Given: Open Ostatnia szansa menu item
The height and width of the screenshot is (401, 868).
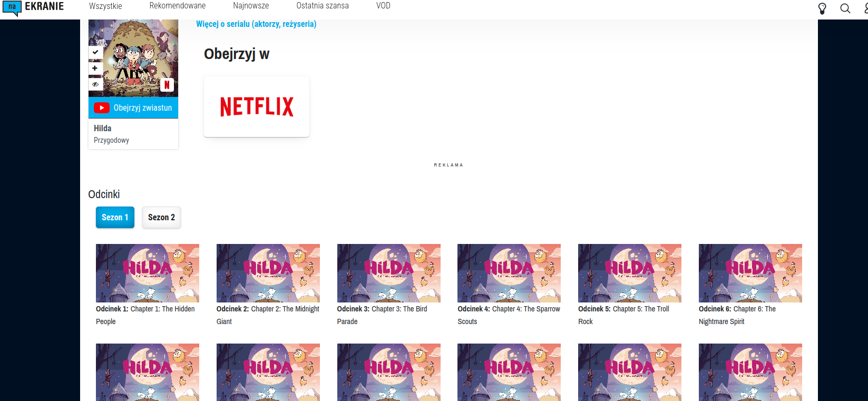Looking at the screenshot, I should [x=322, y=6].
